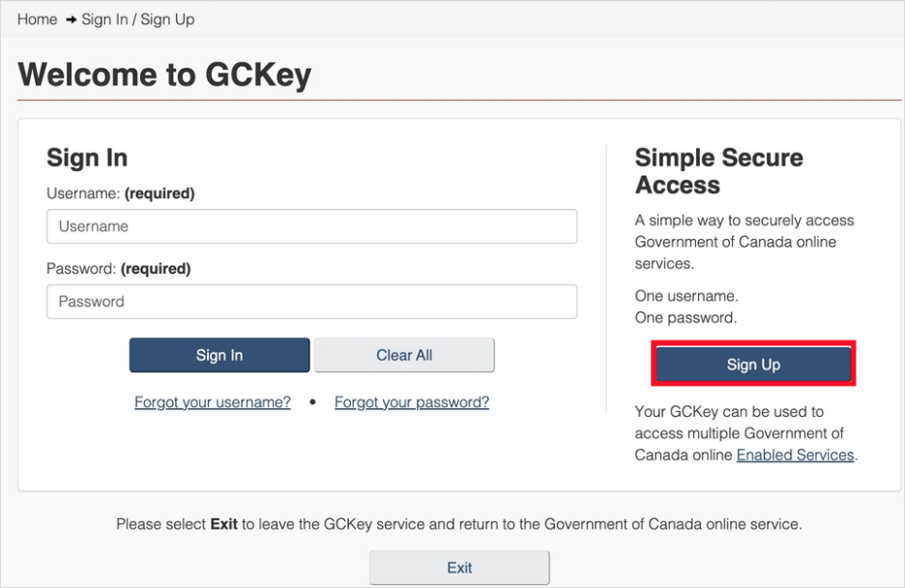Screen dimensions: 905x588
Task: Click the Username (required) label
Action: pos(120,193)
